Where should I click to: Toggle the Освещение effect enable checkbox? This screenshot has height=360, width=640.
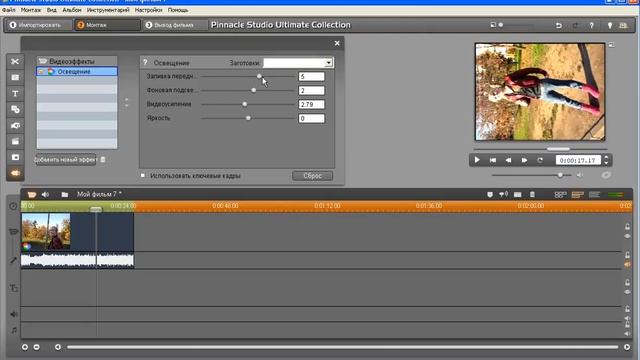pos(41,72)
